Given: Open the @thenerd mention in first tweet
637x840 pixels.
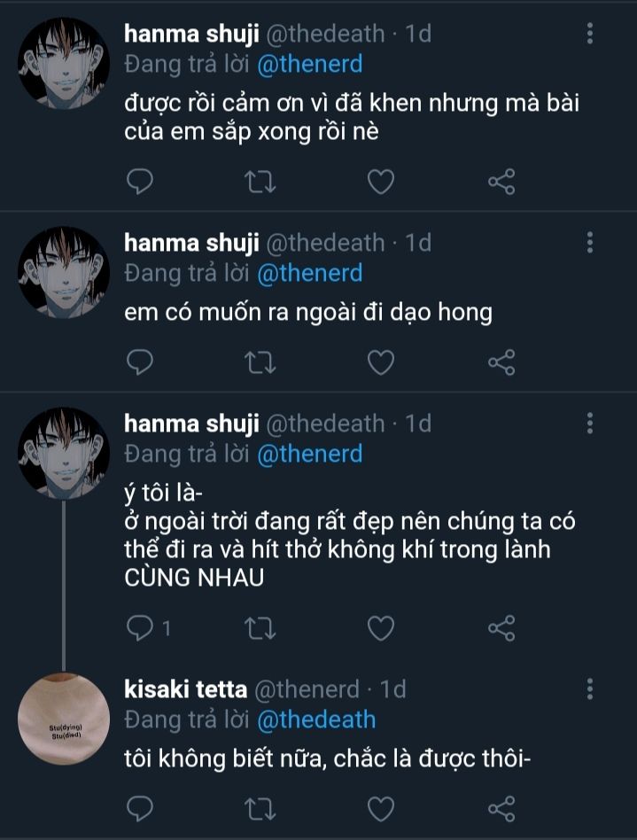Looking at the screenshot, I should point(309,64).
